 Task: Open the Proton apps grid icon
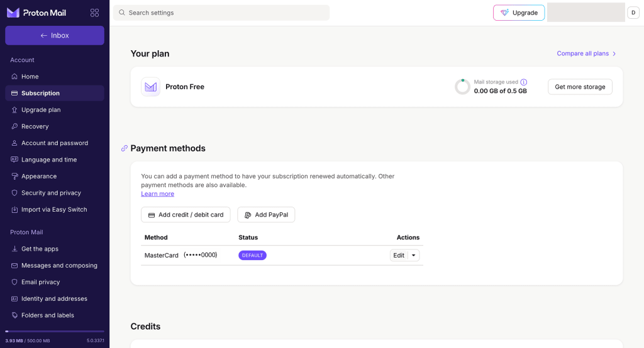point(94,13)
